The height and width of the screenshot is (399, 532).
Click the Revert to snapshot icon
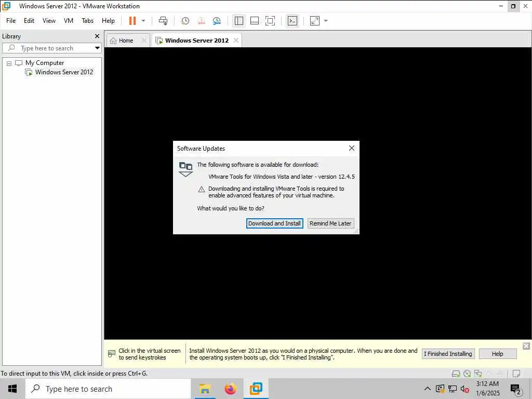[x=201, y=21]
